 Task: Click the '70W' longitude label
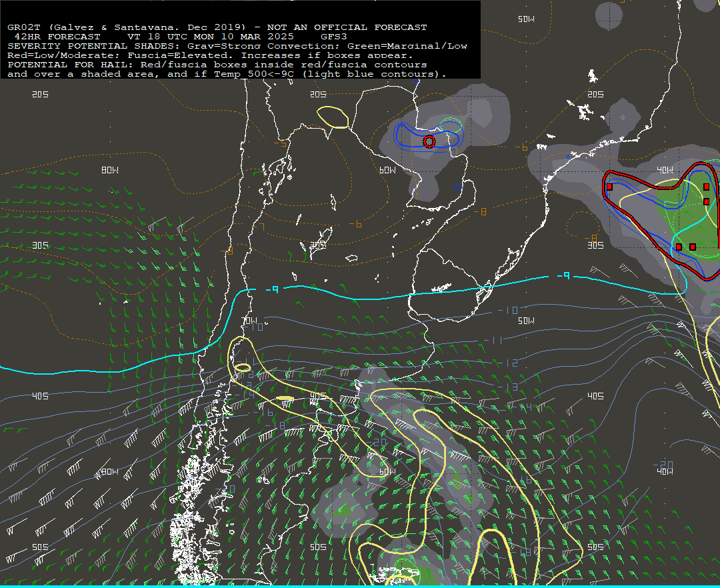tap(249, 320)
